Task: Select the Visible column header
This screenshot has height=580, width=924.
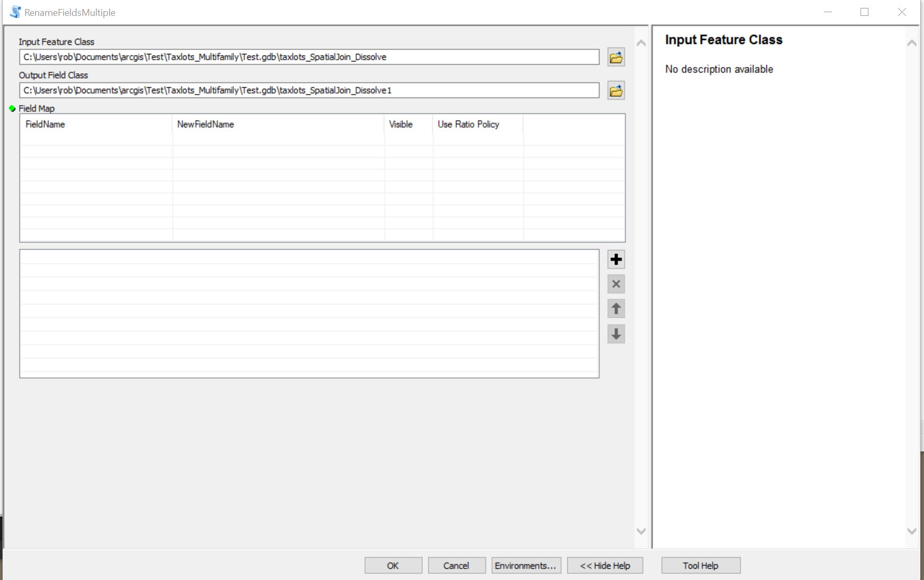Action: [409, 124]
